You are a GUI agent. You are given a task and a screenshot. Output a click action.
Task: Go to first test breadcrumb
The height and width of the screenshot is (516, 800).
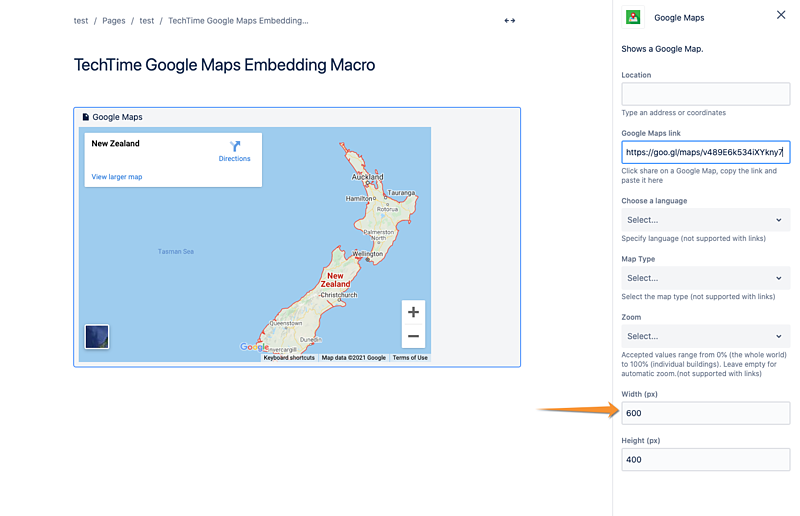click(81, 21)
